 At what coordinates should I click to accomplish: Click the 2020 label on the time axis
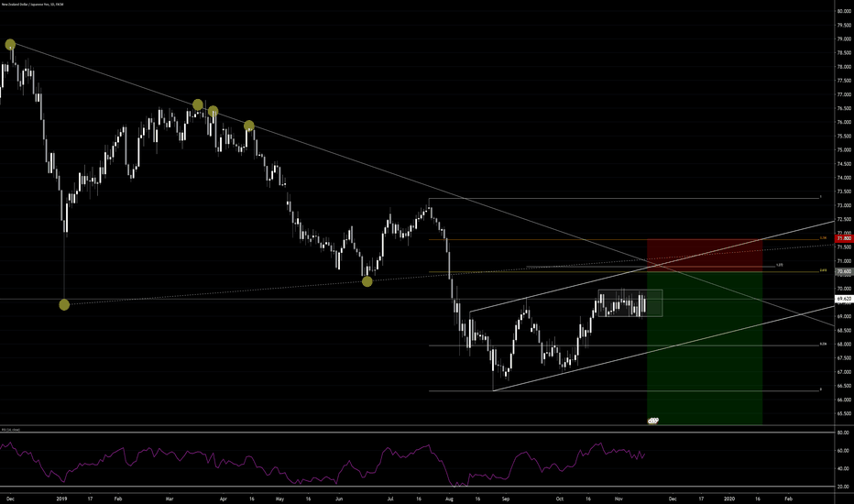click(729, 499)
